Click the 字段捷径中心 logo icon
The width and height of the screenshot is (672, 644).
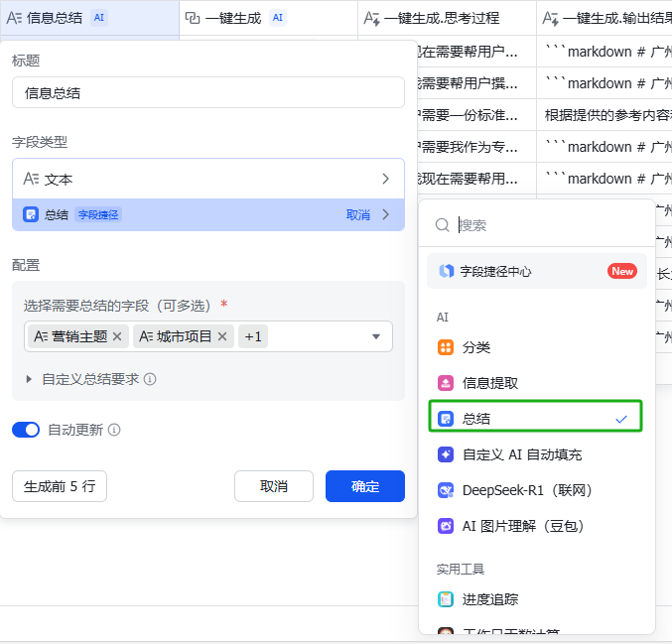coord(446,271)
